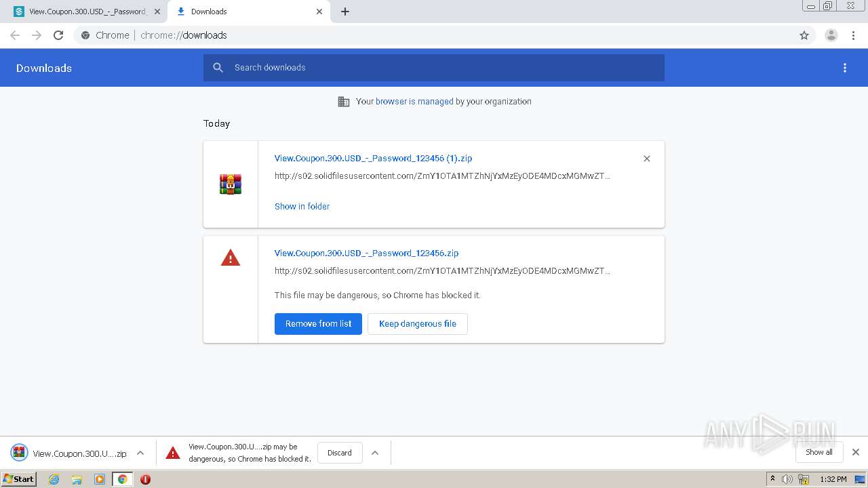Click Keep dangerous file button
868x488 pixels.
click(418, 324)
